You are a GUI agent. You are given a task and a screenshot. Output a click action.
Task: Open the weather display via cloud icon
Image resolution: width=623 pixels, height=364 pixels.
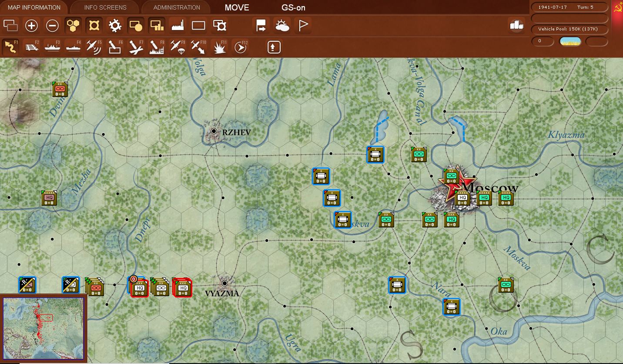[282, 25]
